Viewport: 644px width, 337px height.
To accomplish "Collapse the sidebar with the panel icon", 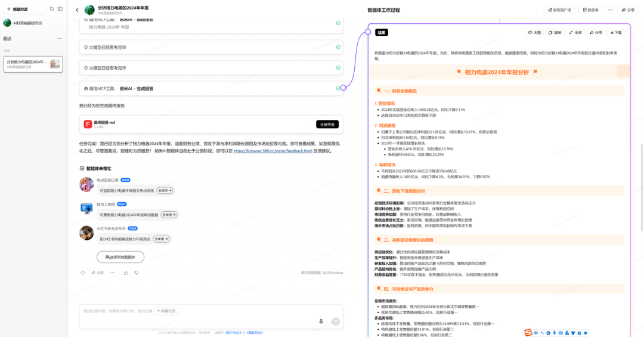I will coord(60,9).
